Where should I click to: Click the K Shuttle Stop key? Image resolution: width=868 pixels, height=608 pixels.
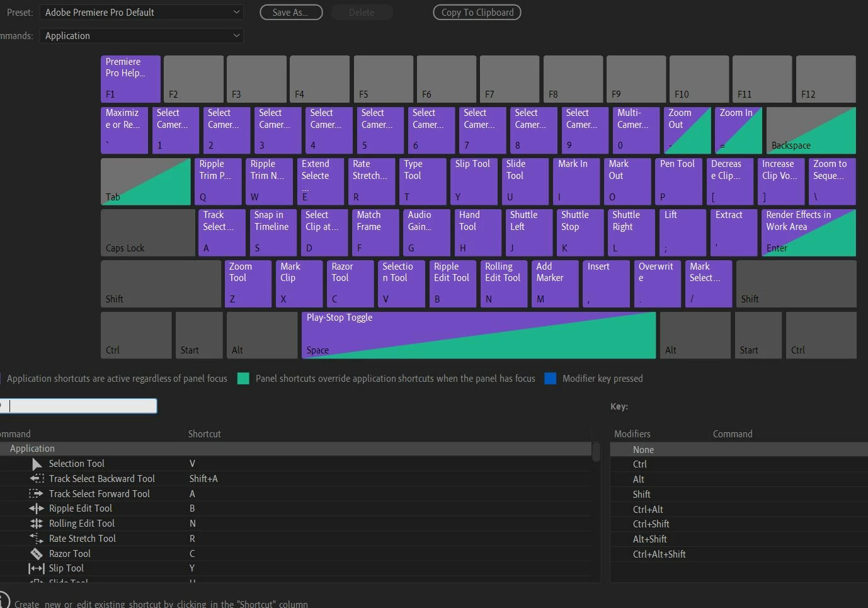(x=580, y=232)
